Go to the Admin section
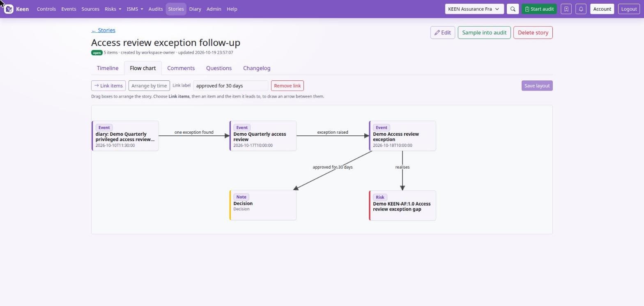 [214, 9]
